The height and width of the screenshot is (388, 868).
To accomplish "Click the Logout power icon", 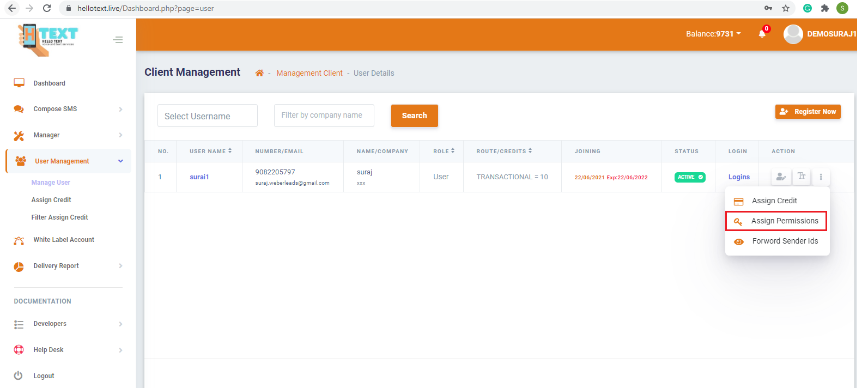I will click(x=19, y=375).
